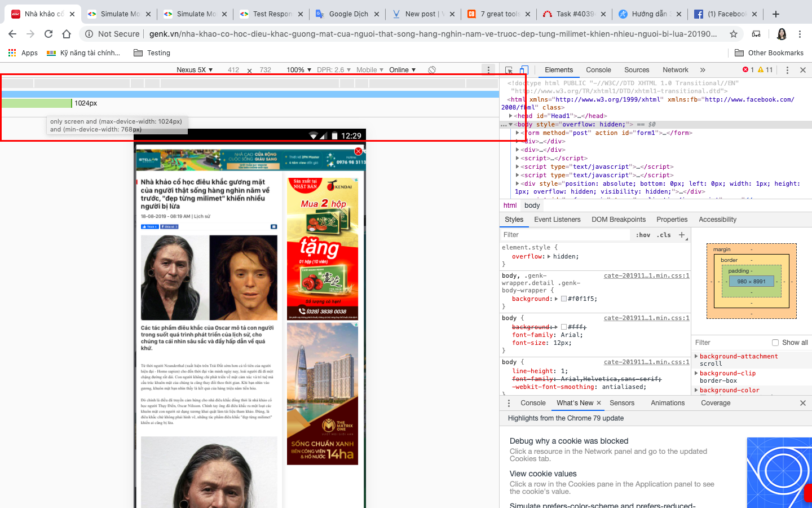Reload the genk.vn page
The height and width of the screenshot is (508, 812).
(x=48, y=34)
